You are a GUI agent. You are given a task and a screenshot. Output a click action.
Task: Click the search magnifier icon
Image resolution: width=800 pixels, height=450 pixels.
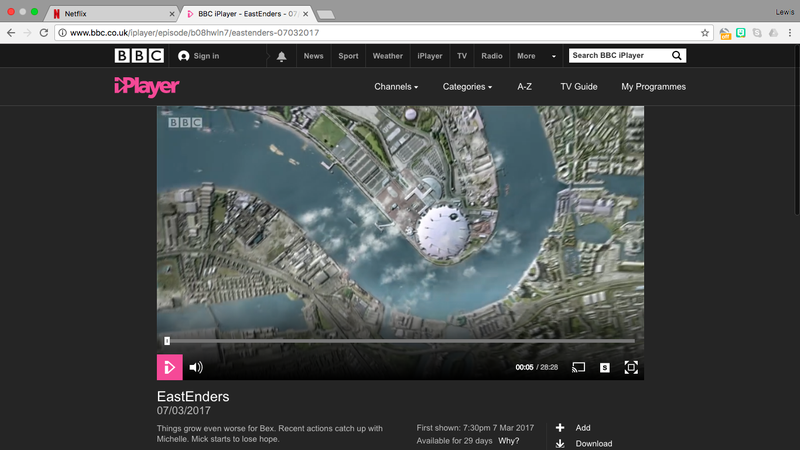[x=677, y=56]
